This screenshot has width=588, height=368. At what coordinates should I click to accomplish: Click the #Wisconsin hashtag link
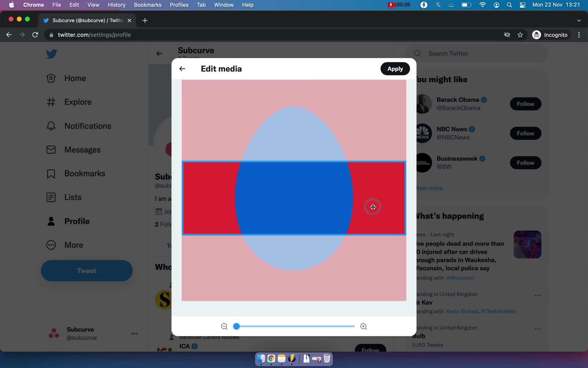click(x=460, y=278)
